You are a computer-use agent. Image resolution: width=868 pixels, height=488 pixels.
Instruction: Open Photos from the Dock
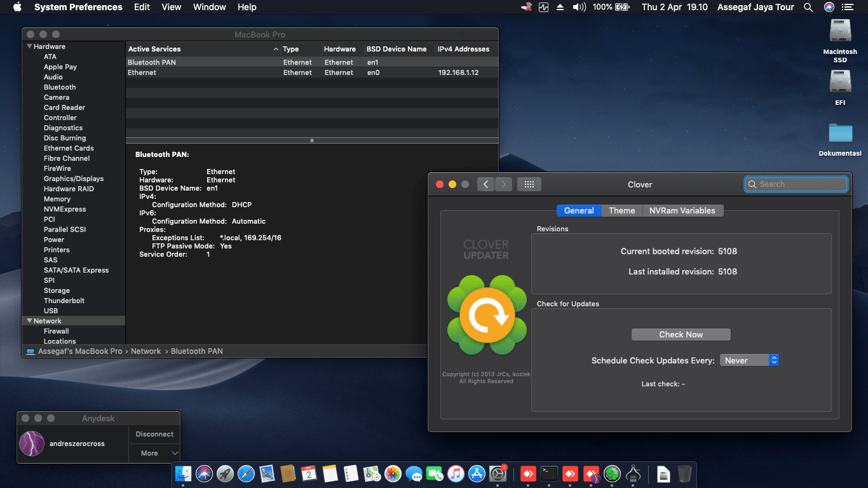point(393,473)
